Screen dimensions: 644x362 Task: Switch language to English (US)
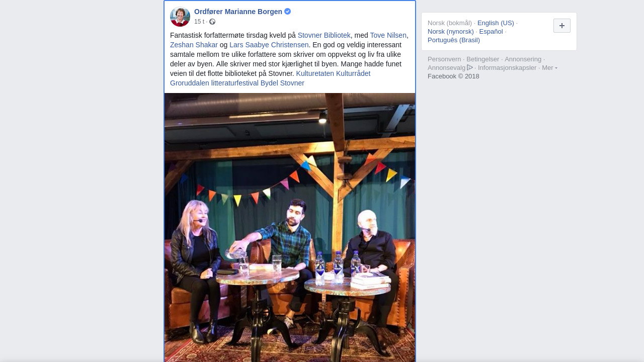point(496,23)
